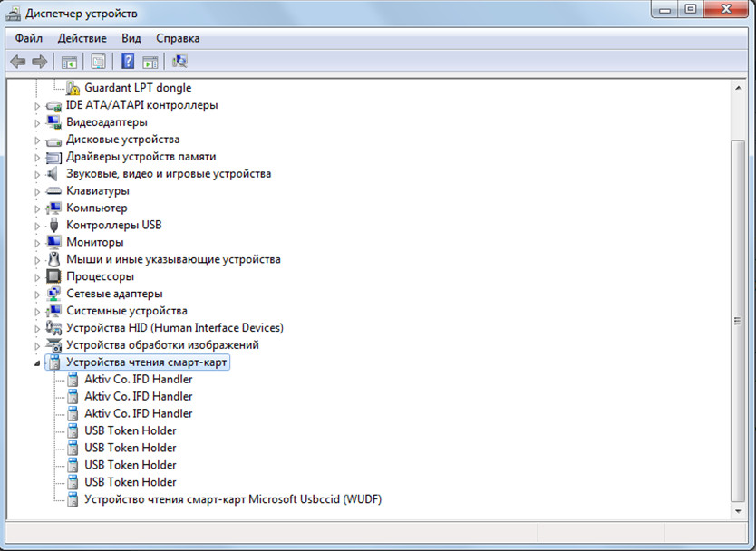Click the blue Help question-mark icon
This screenshot has width=756, height=551.
(128, 62)
